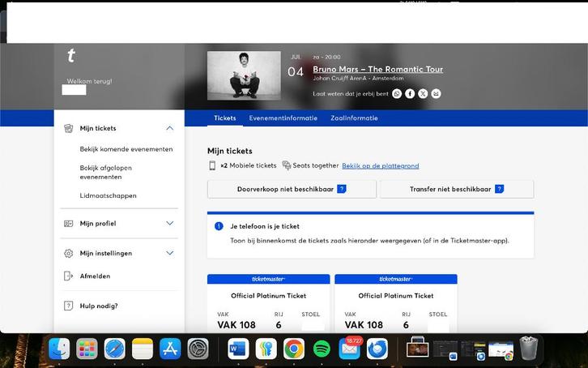Switch to the Evenementinformatie tab
This screenshot has height=368, width=588.
283,118
